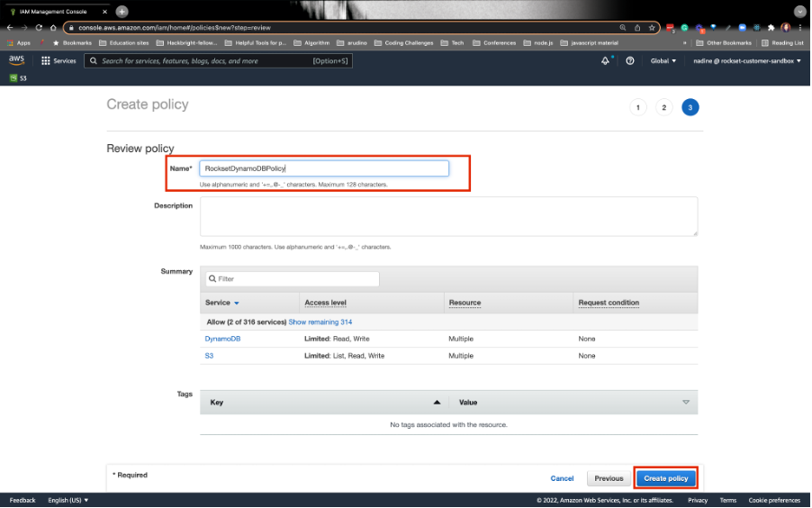Screen dimensions: 812x508
Task: Open the Education sites bookmark folder
Action: coord(123,43)
